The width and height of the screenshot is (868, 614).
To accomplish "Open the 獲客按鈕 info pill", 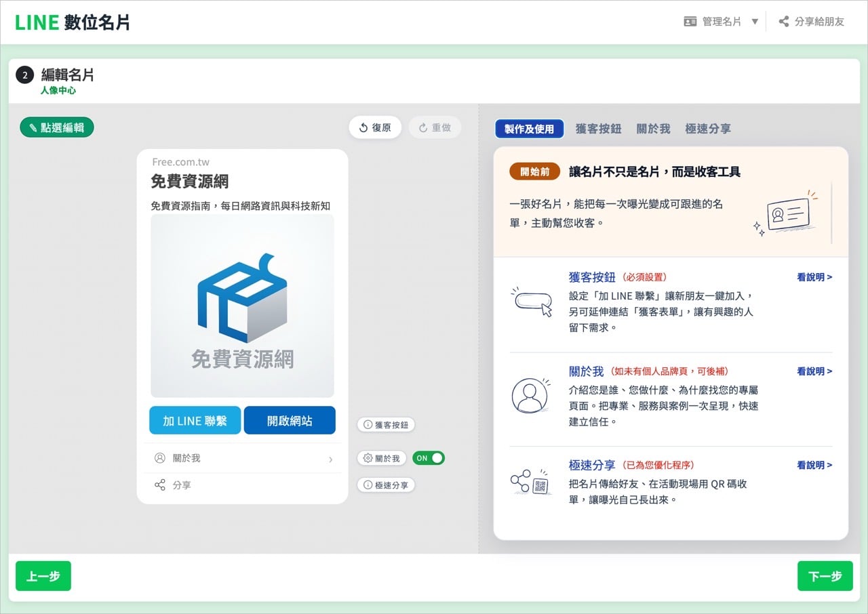I will (x=386, y=425).
